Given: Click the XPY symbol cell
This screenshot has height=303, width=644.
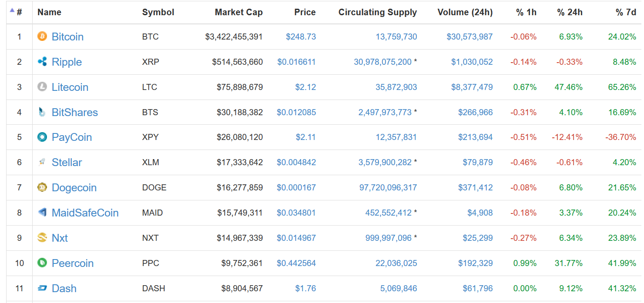Looking at the screenshot, I should tap(151, 137).
